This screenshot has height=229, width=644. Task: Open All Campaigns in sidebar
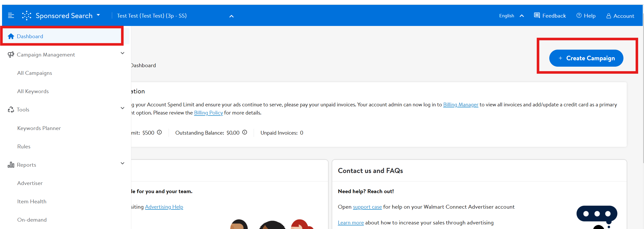[35, 73]
